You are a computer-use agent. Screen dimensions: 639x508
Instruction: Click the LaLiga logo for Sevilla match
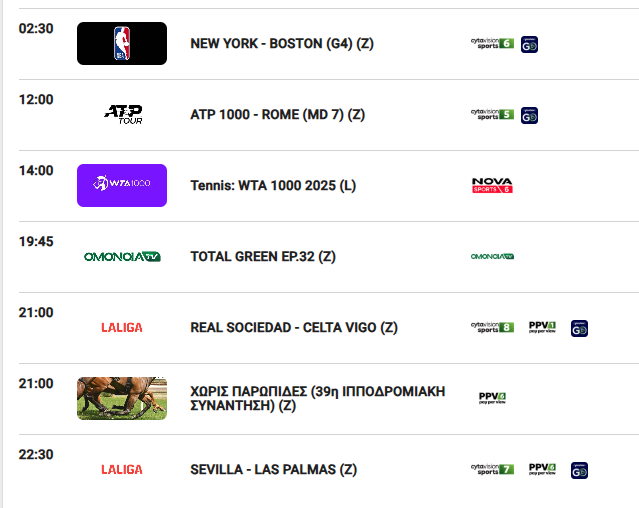(122, 470)
